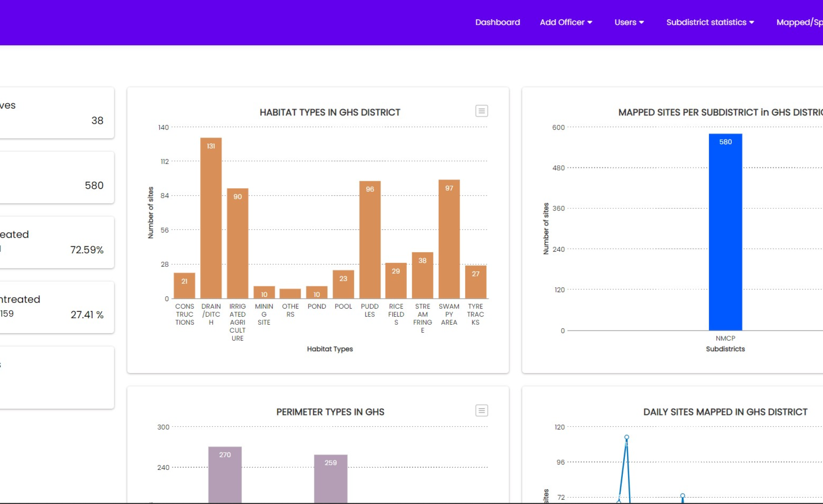Click the stat card showing 38
Viewport: 823px width, 504px height.
tap(57, 113)
